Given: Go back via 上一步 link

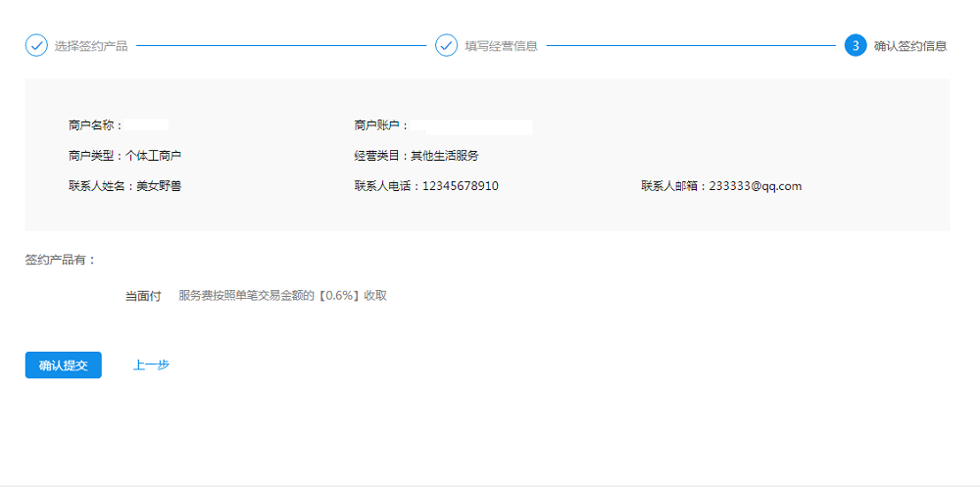Looking at the screenshot, I should pos(151,365).
